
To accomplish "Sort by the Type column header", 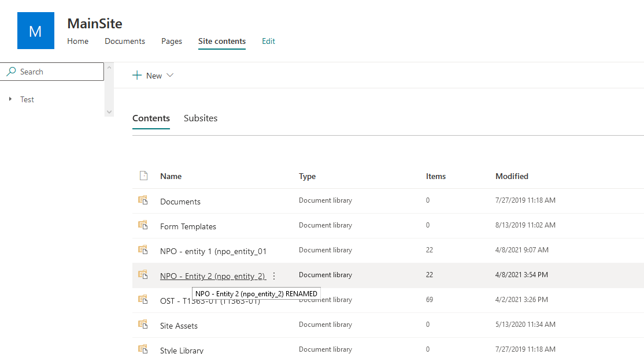I will [x=307, y=176].
